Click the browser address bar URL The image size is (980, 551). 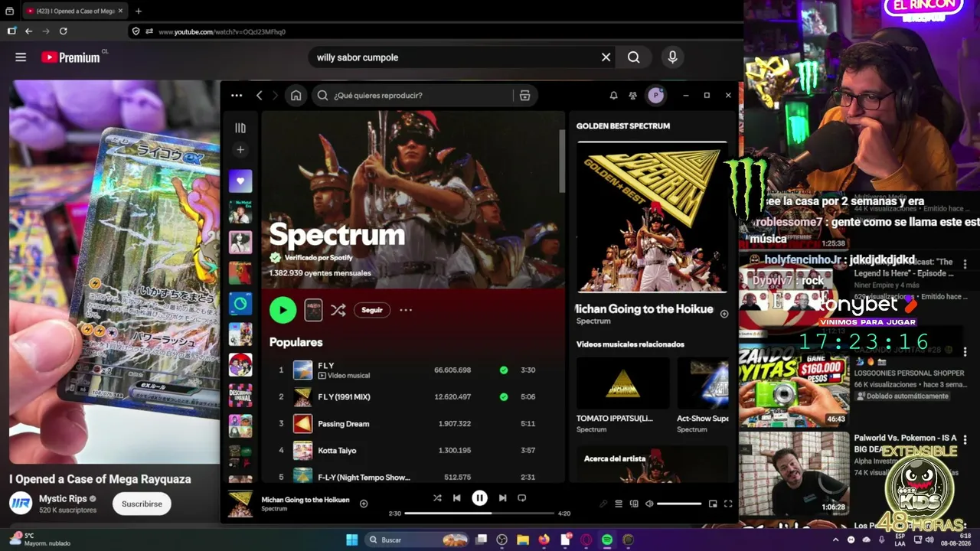[222, 32]
